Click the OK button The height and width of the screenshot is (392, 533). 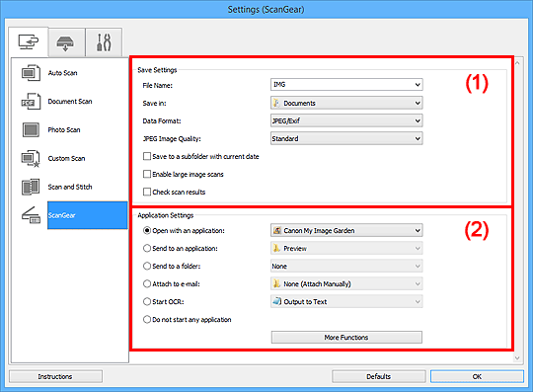477,376
